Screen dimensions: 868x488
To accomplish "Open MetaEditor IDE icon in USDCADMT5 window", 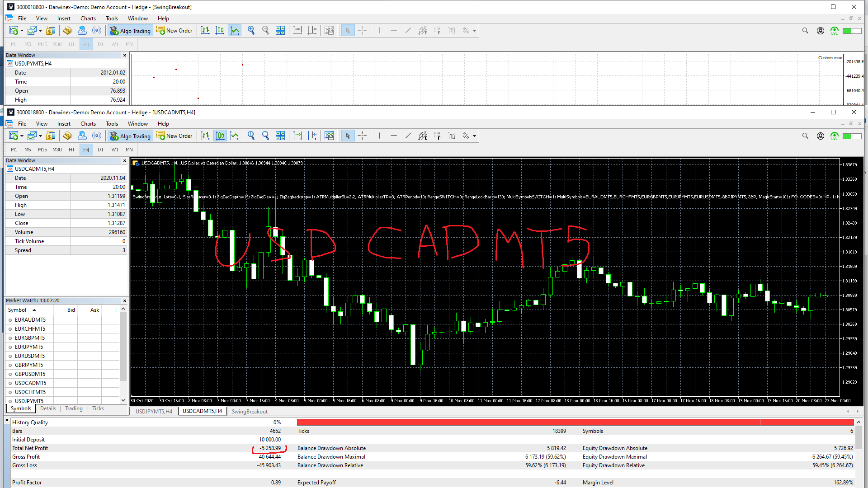I will coord(67,136).
